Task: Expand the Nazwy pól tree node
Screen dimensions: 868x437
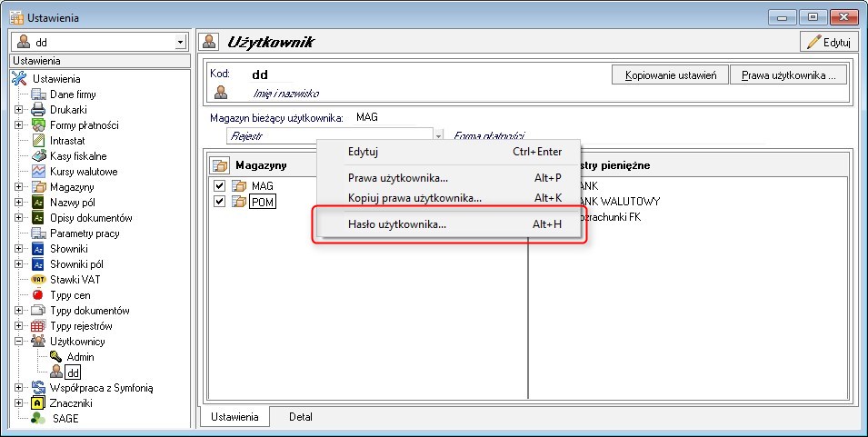Action: 19,203
